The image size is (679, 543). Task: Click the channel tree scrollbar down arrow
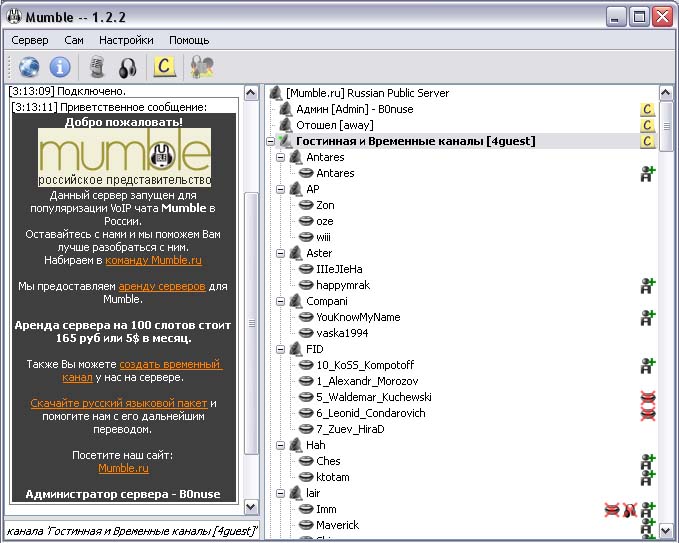click(x=666, y=528)
